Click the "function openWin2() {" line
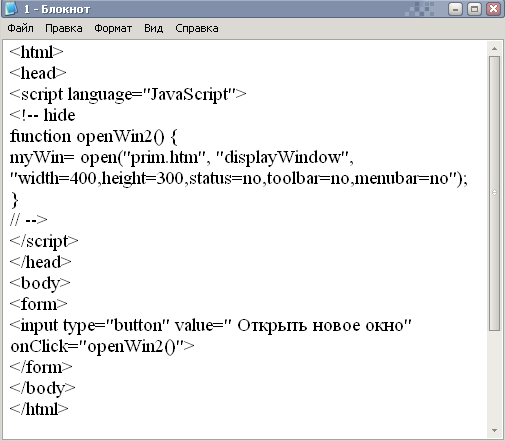The width and height of the screenshot is (506, 441). click(94, 136)
